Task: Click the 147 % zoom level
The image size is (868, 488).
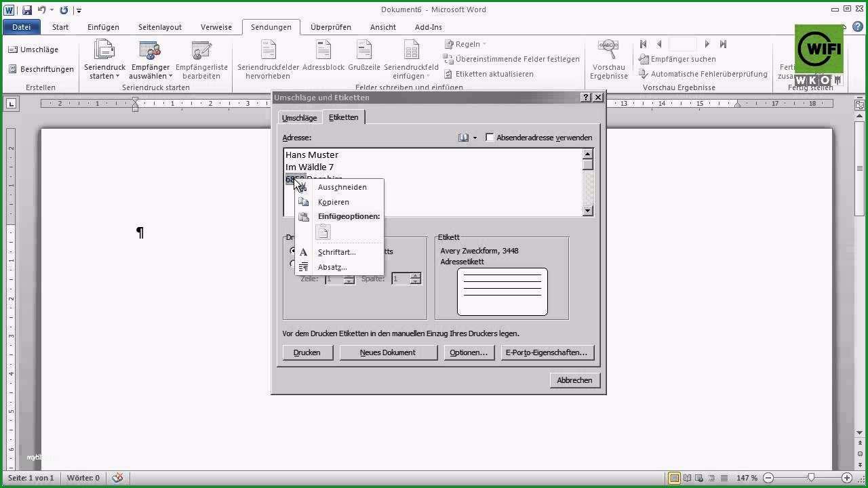Action: click(747, 478)
